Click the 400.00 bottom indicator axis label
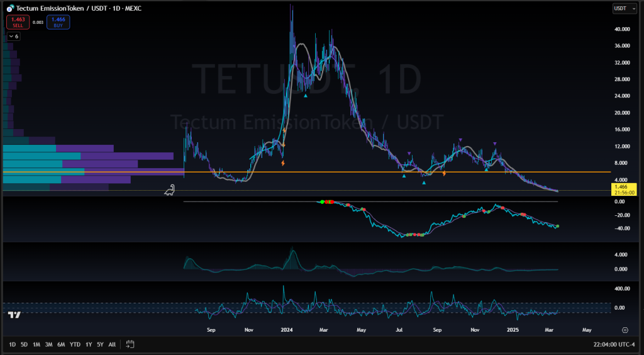 (x=623, y=288)
